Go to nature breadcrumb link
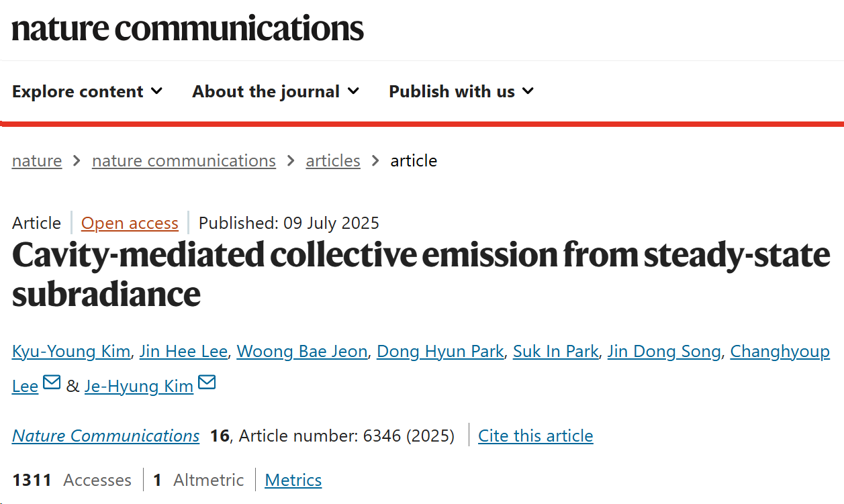This screenshot has width=844, height=504. coord(37,161)
